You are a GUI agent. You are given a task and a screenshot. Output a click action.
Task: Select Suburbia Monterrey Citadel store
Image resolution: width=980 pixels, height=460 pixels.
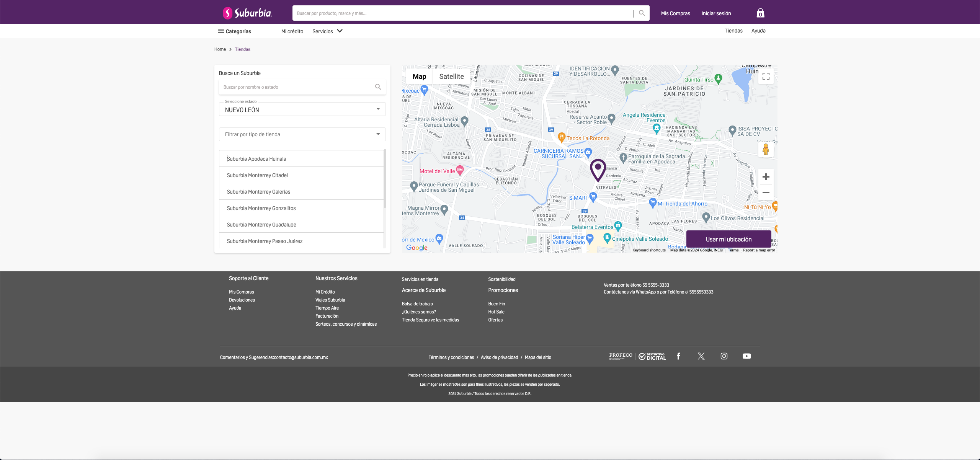point(301,175)
